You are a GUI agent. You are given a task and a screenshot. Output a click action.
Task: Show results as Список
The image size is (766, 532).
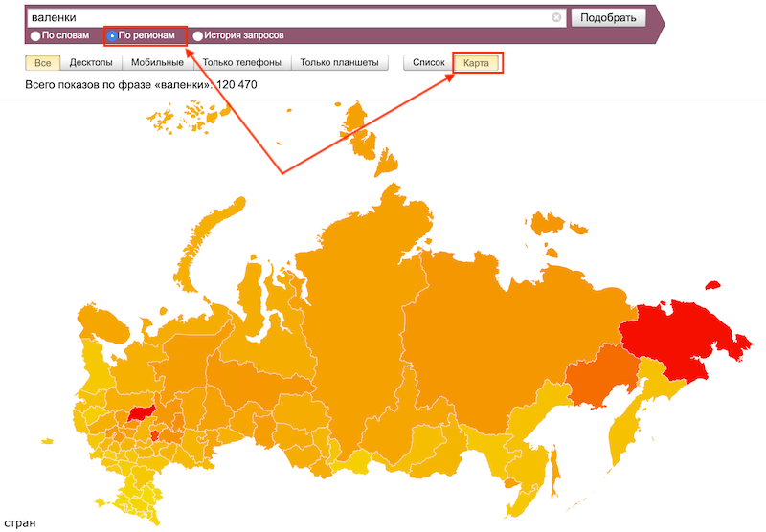[x=428, y=63]
